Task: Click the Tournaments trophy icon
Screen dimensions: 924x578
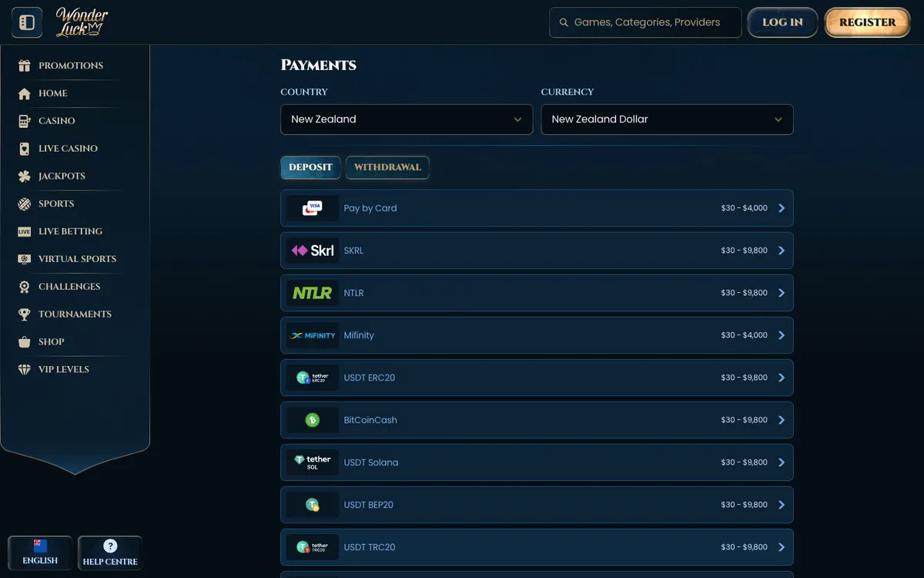Action: (x=25, y=314)
